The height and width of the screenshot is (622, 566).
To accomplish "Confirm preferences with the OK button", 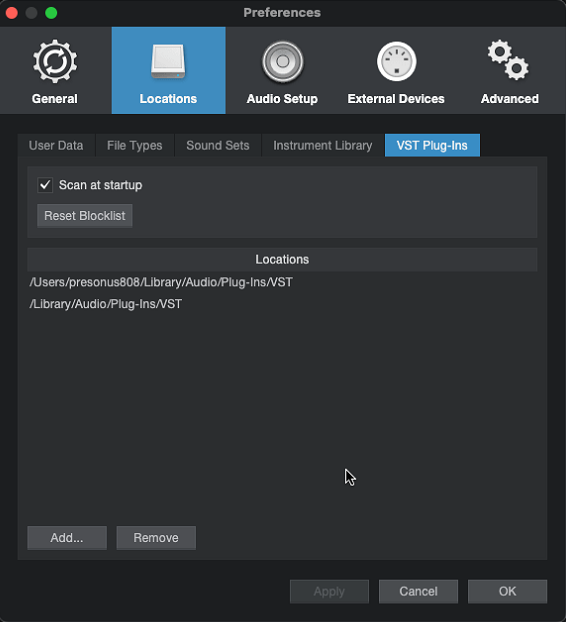I will [x=507, y=591].
